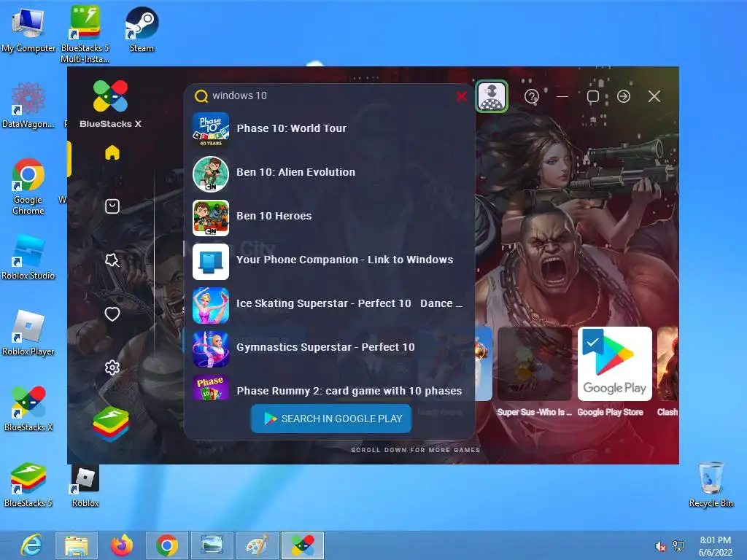The width and height of the screenshot is (747, 560).
Task: Open File Explorer from taskbar
Action: pyautogui.click(x=76, y=545)
